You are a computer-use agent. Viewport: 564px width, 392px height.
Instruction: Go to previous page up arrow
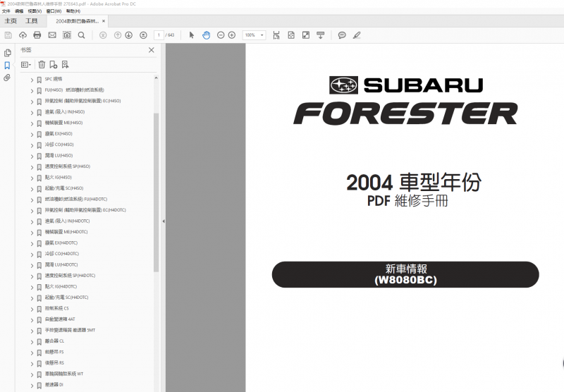[118, 35]
